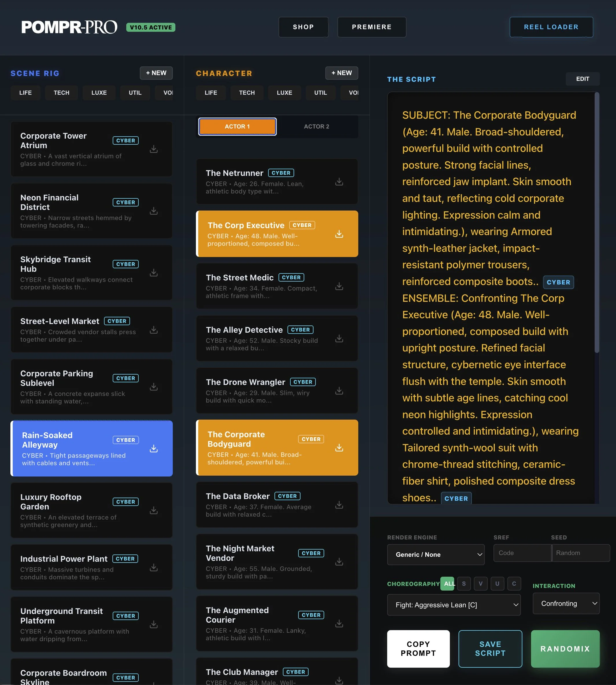Download The Netrunner character
Screen dimensions: 616x685
(339, 182)
